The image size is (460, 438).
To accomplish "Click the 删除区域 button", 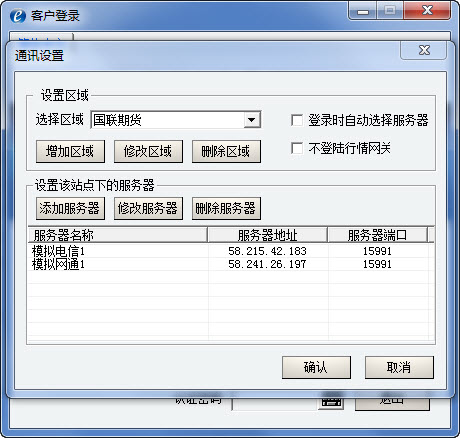I will click(226, 152).
